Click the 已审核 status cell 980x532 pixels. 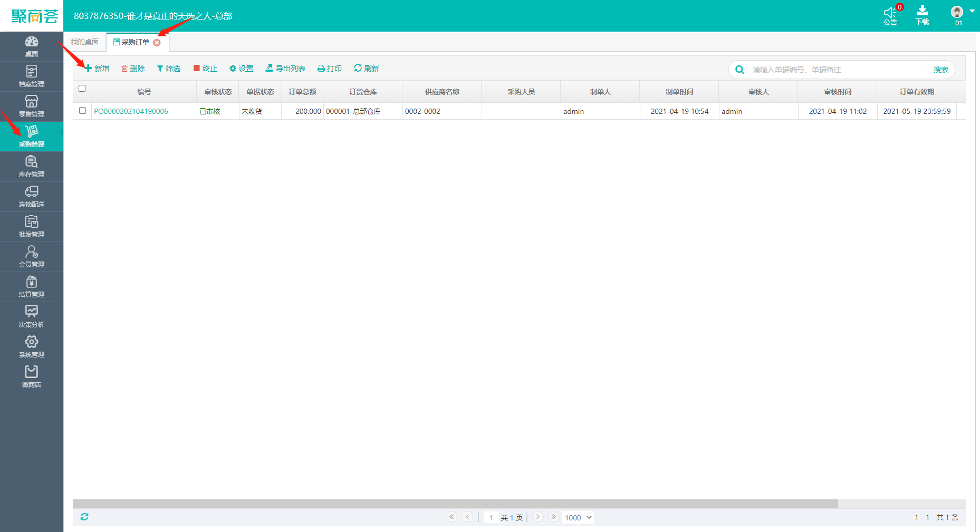(x=218, y=111)
